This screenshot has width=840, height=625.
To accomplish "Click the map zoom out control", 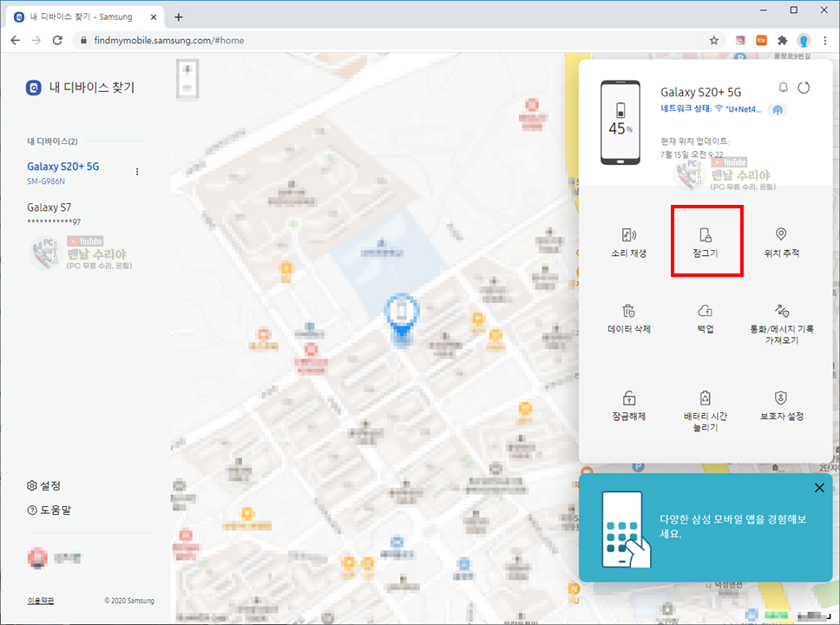I will coord(187,88).
